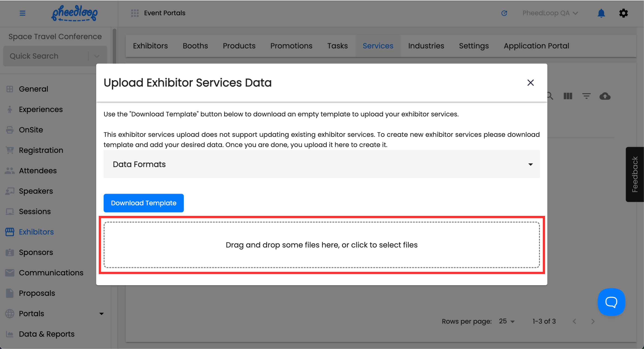The height and width of the screenshot is (349, 644).
Task: Click the Download Template button
Action: (x=144, y=203)
